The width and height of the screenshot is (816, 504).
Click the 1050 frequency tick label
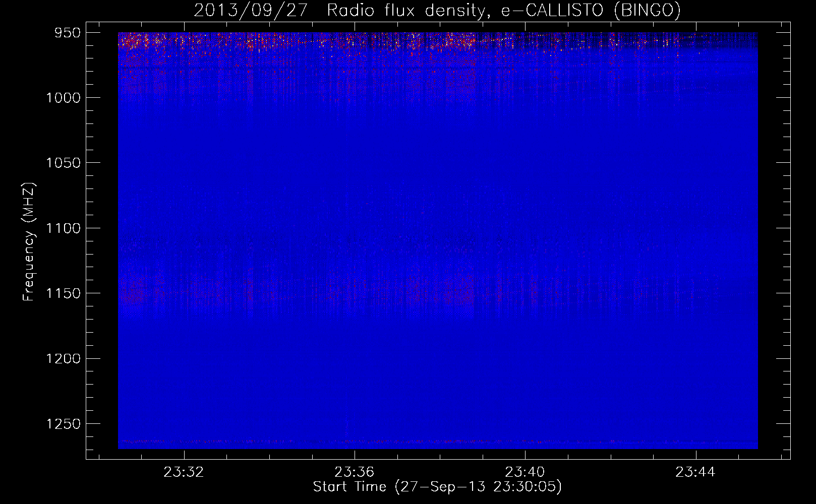(x=63, y=163)
